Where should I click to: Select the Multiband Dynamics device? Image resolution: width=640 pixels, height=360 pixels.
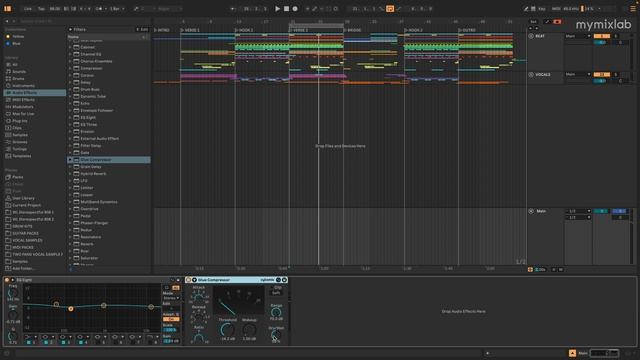click(x=99, y=202)
